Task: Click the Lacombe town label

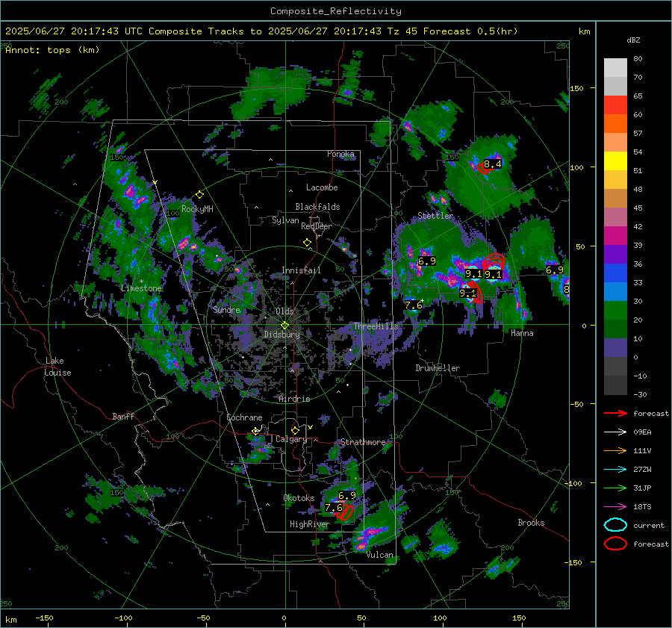Action: click(x=322, y=187)
